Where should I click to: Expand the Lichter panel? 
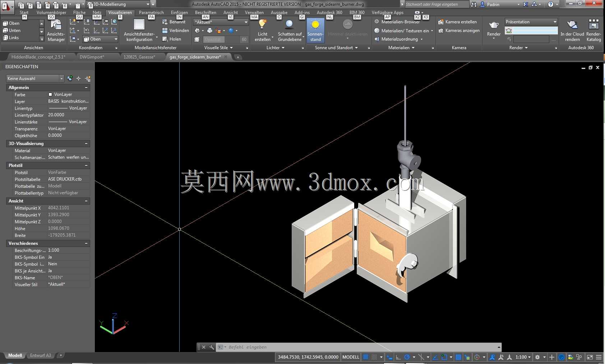click(275, 48)
